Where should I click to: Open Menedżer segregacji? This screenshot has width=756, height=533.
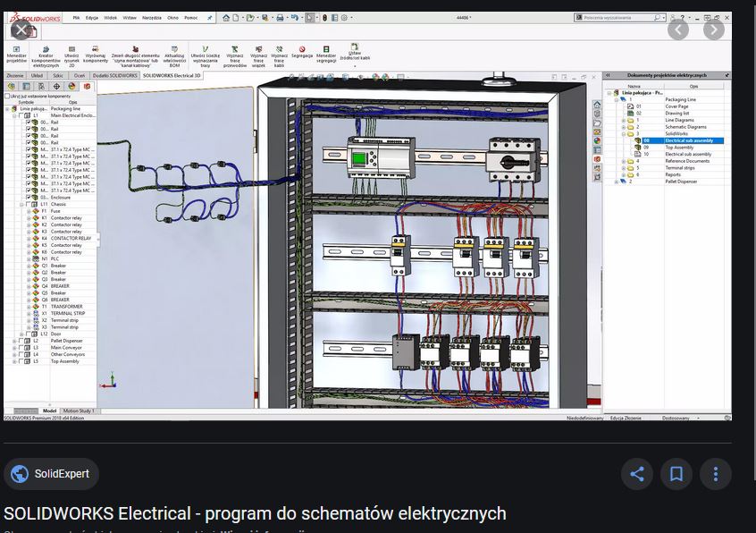click(326, 55)
